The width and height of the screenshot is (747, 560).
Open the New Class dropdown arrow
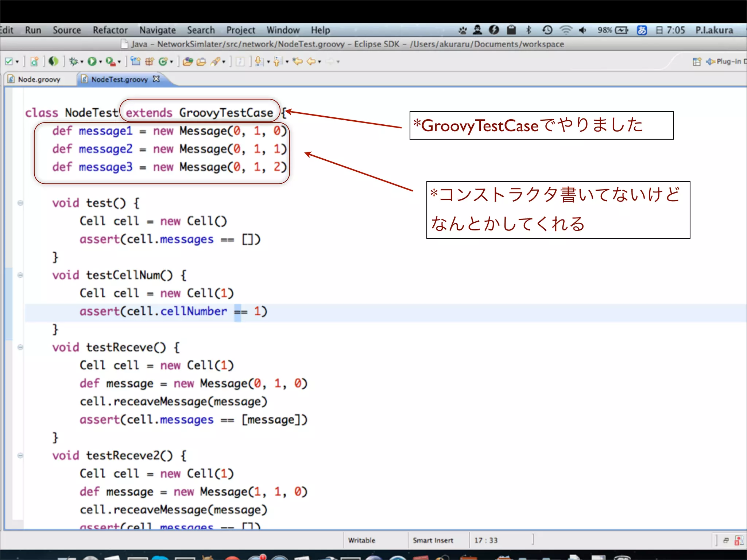point(171,62)
